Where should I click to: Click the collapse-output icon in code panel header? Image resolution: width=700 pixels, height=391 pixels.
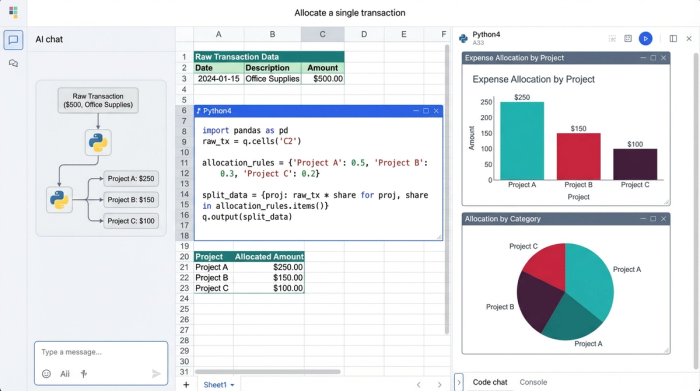pyautogui.click(x=612, y=39)
